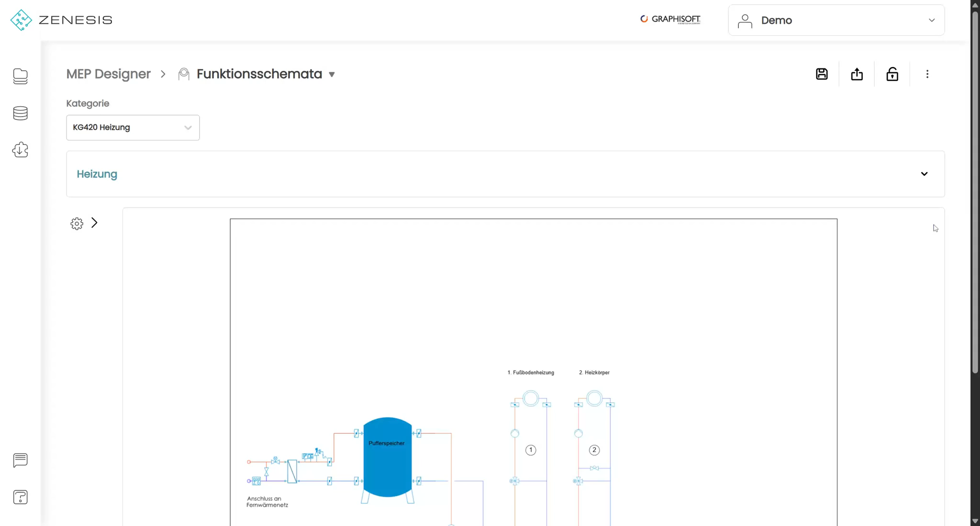Click the page vertical scrollbar

[975, 191]
